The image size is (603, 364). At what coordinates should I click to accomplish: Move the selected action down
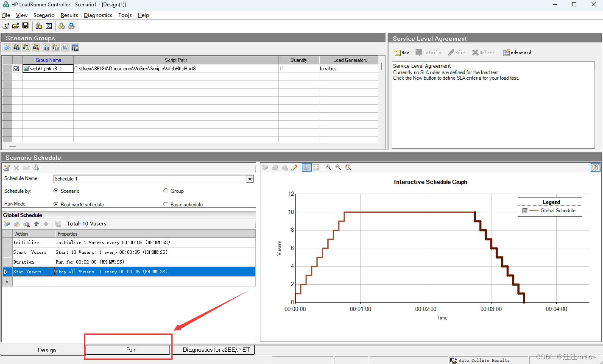pyautogui.click(x=46, y=224)
